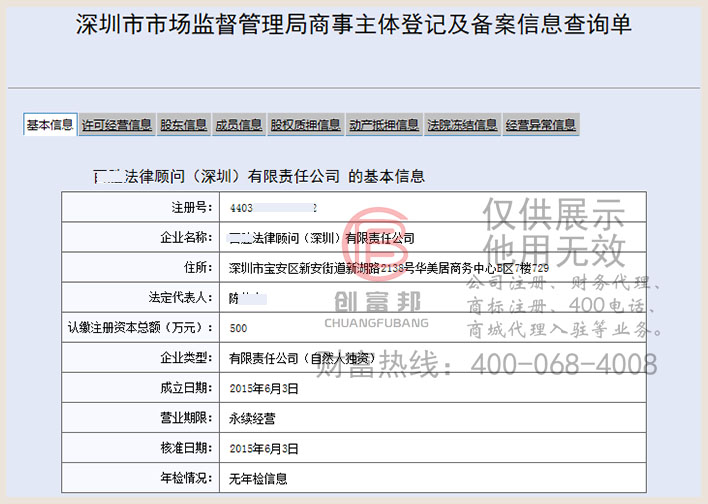
Task: Click the 核准日期: label
Action: (x=186, y=448)
